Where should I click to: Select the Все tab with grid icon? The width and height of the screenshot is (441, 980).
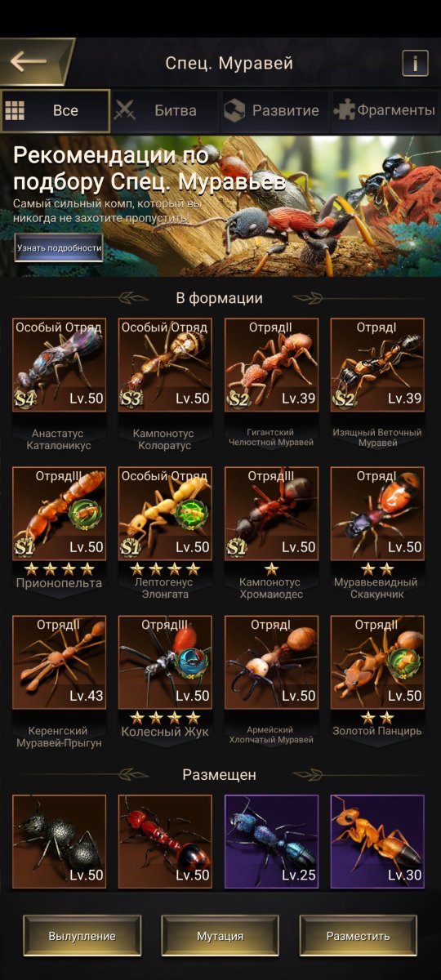pyautogui.click(x=56, y=111)
